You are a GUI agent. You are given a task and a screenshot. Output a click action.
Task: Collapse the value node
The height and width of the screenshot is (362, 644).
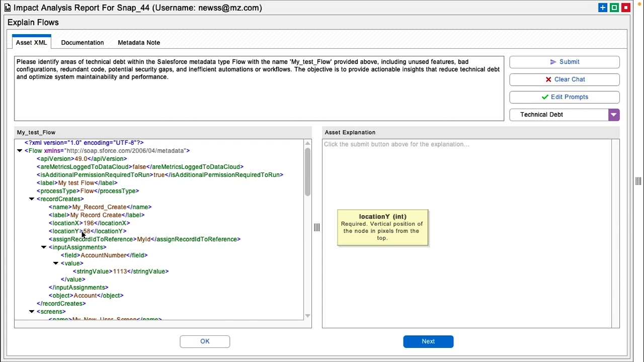pyautogui.click(x=56, y=263)
